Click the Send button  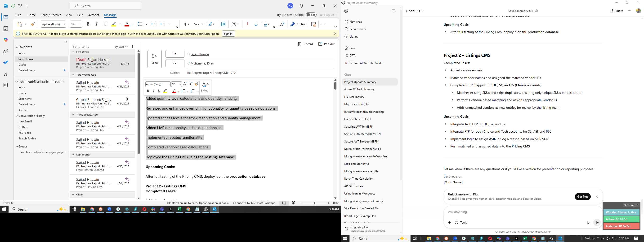coord(155,59)
